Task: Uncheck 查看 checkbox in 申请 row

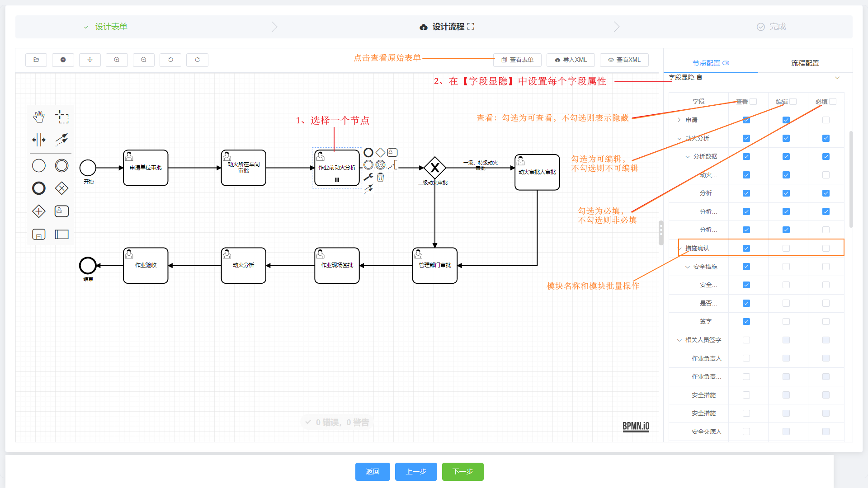Action: click(746, 120)
